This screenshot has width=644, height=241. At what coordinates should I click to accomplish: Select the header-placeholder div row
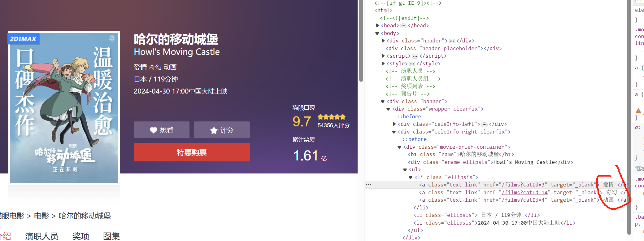tap(443, 48)
